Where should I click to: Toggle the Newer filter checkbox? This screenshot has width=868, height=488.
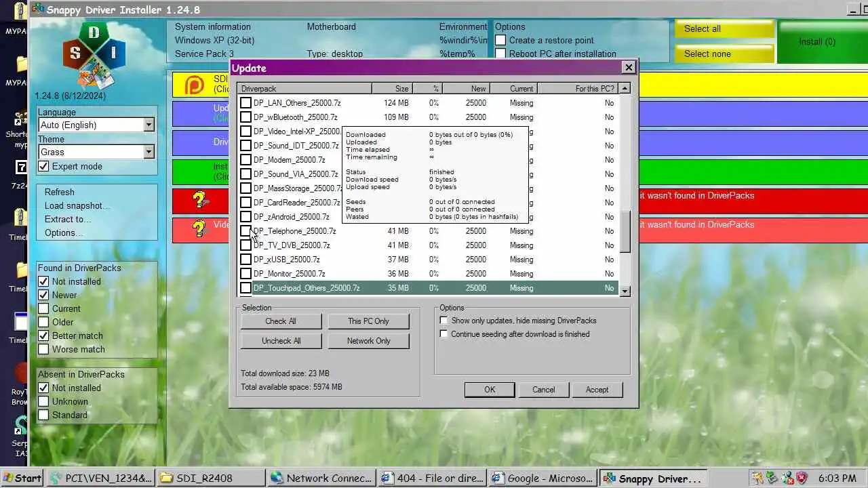click(43, 295)
